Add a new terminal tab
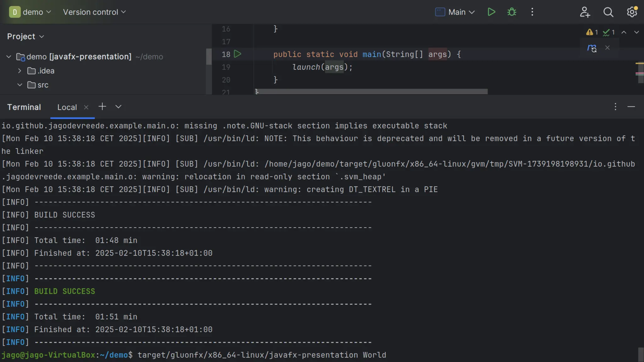 (x=102, y=107)
